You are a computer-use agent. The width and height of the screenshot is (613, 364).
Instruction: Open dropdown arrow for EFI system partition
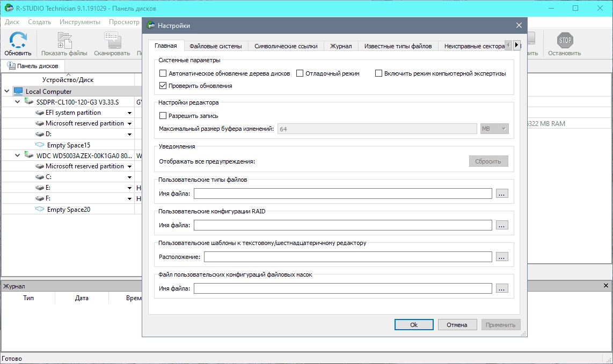[129, 113]
